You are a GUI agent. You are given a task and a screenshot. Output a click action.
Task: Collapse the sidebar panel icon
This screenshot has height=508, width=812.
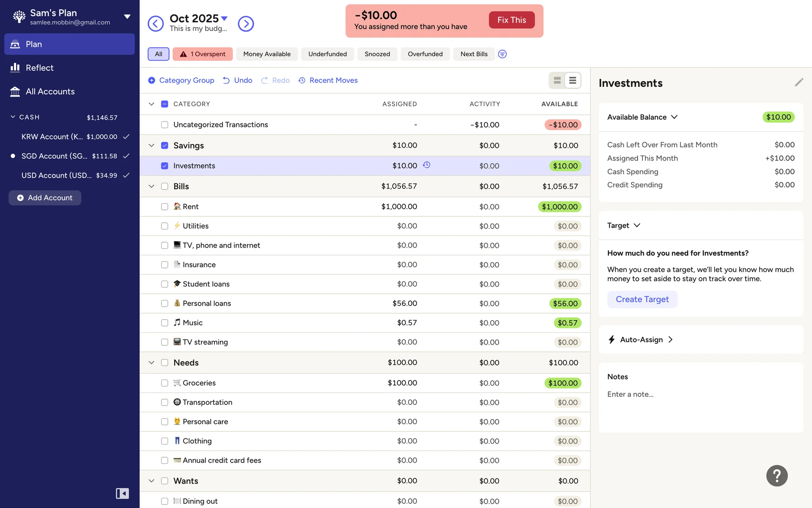point(122,493)
